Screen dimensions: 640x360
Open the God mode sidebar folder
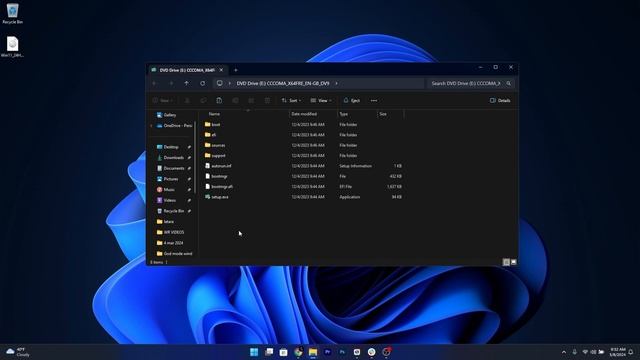(174, 253)
